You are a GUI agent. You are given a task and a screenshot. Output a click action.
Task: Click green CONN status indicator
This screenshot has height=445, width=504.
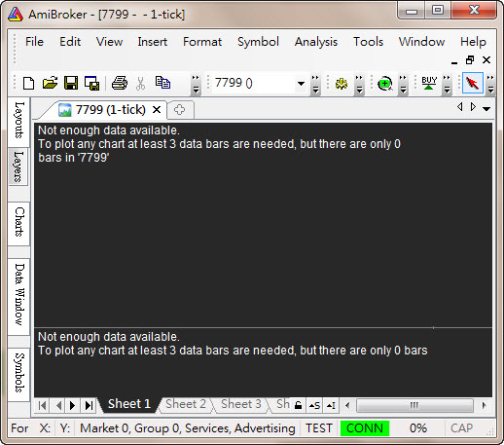365,428
